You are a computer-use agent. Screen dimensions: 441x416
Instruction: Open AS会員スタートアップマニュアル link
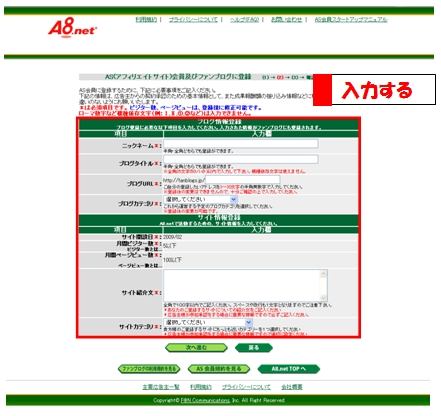pyautogui.click(x=351, y=20)
